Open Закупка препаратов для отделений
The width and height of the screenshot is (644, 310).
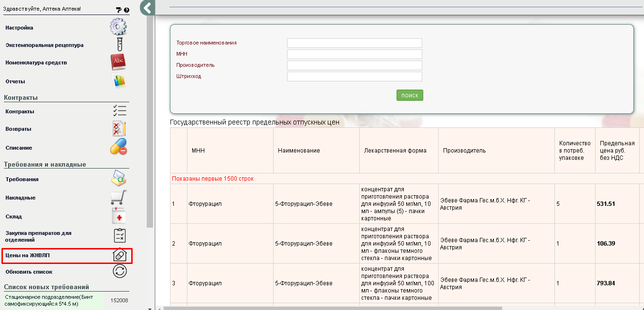38,236
